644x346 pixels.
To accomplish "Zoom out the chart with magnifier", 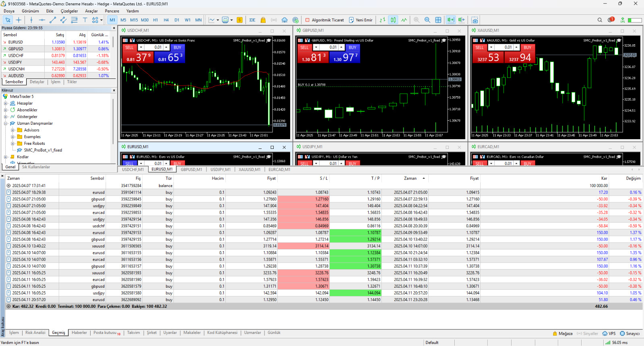I will coord(427,20).
